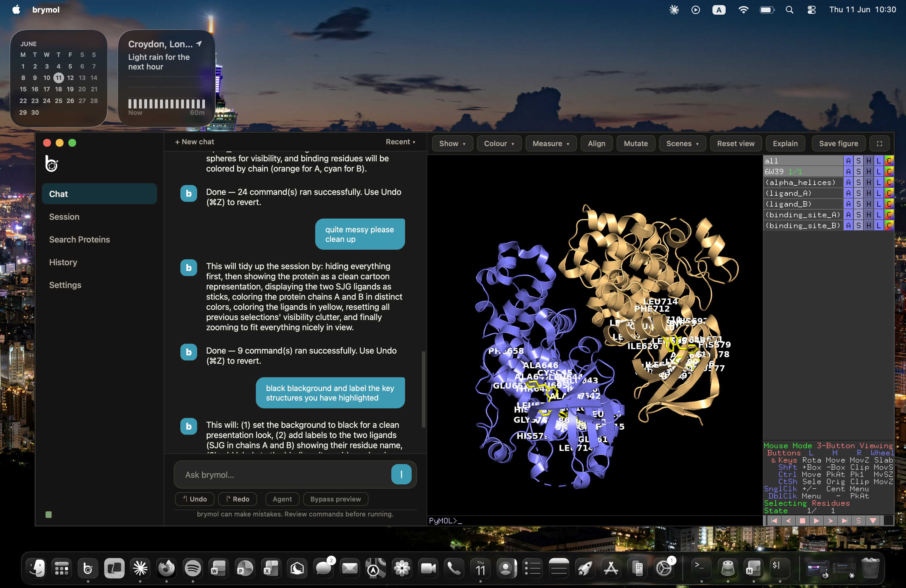Open the Hide menu for ligand_B

[869, 204]
